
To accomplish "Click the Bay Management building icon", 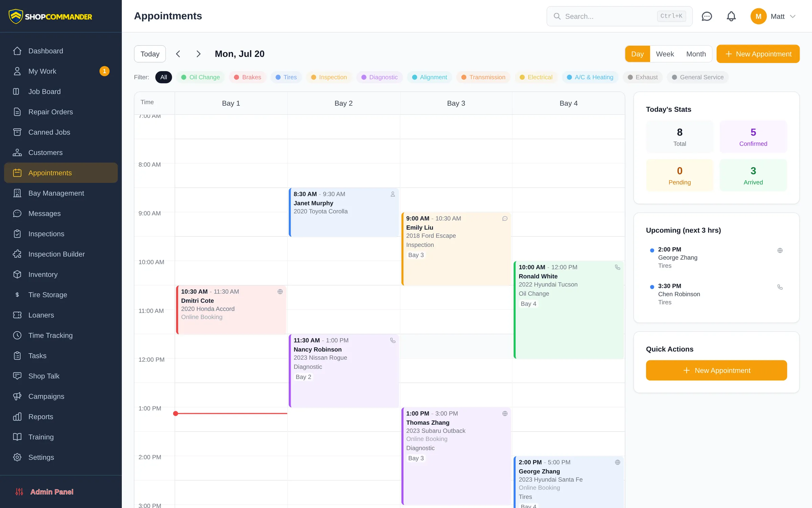I will point(17,193).
